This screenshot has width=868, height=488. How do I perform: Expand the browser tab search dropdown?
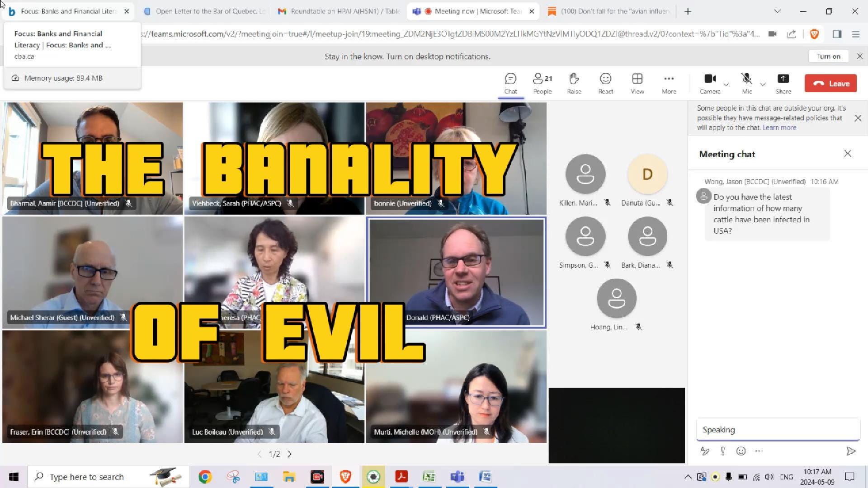777,11
